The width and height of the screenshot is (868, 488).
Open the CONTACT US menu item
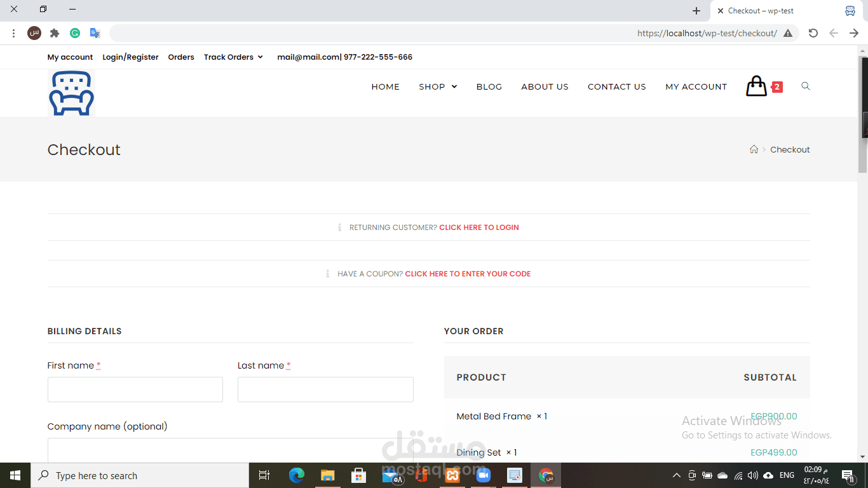pyautogui.click(x=616, y=86)
